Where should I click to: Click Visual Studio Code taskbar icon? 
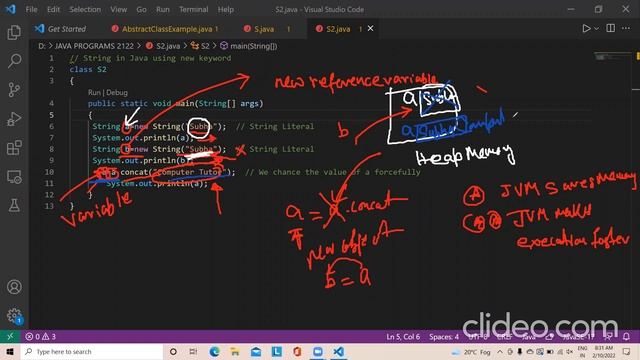tap(338, 351)
